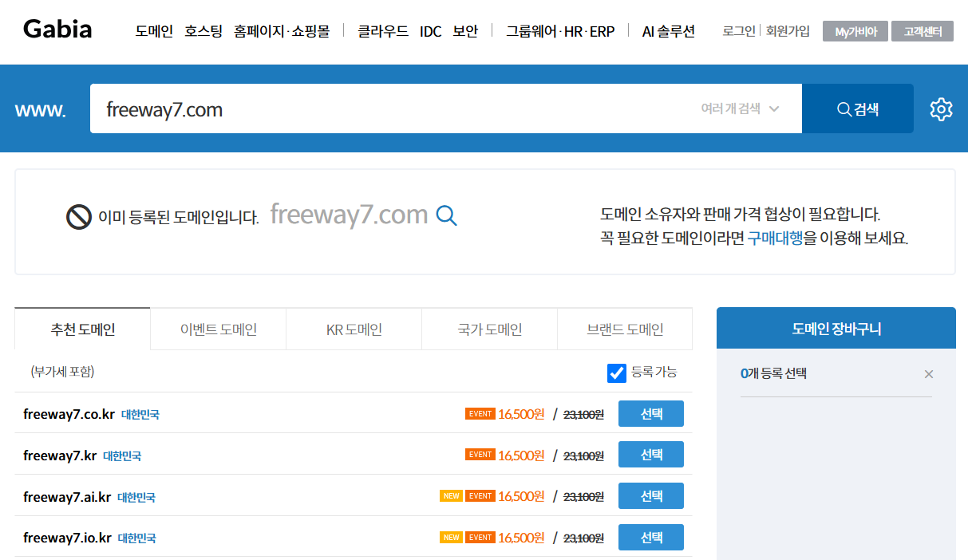Open the AI 솔루션 menu
The height and width of the screenshot is (560, 968).
click(x=668, y=31)
